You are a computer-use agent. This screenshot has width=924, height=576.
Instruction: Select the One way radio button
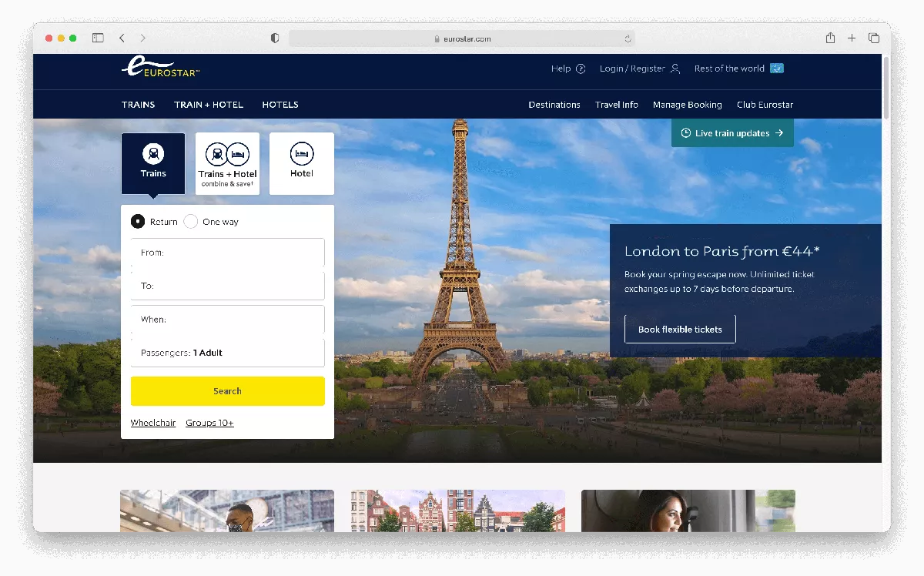(x=191, y=222)
